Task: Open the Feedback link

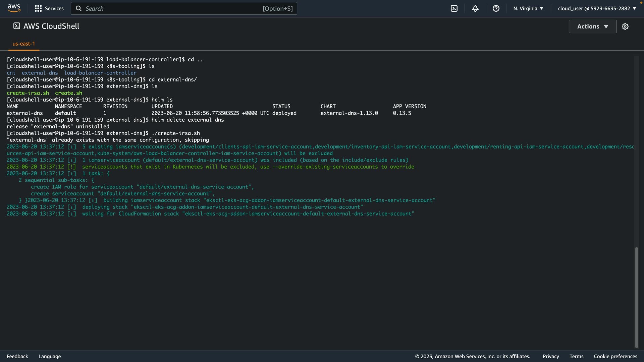Action: coord(17,356)
